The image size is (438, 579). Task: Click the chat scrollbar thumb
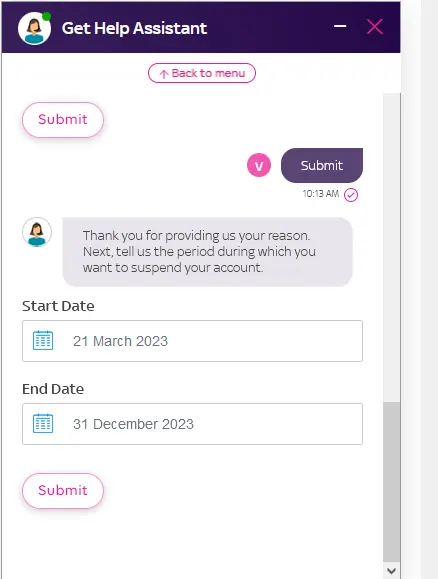click(391, 482)
